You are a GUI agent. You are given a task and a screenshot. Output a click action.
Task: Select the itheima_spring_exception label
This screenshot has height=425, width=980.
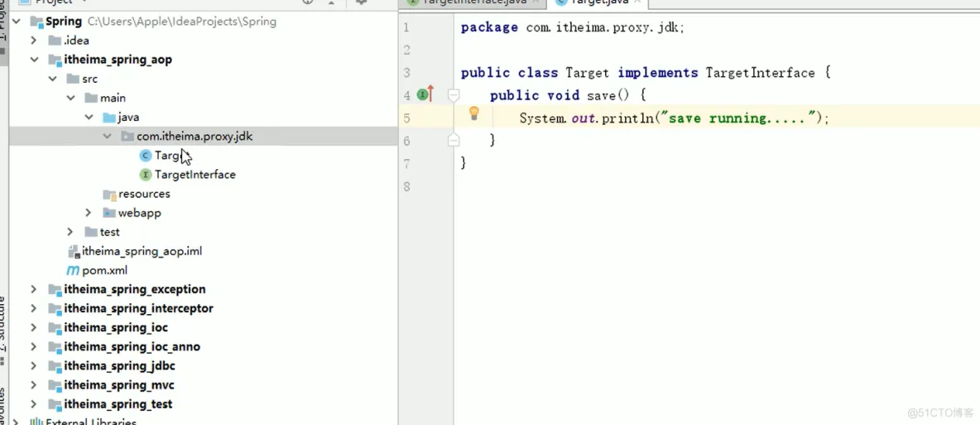pyautogui.click(x=135, y=290)
